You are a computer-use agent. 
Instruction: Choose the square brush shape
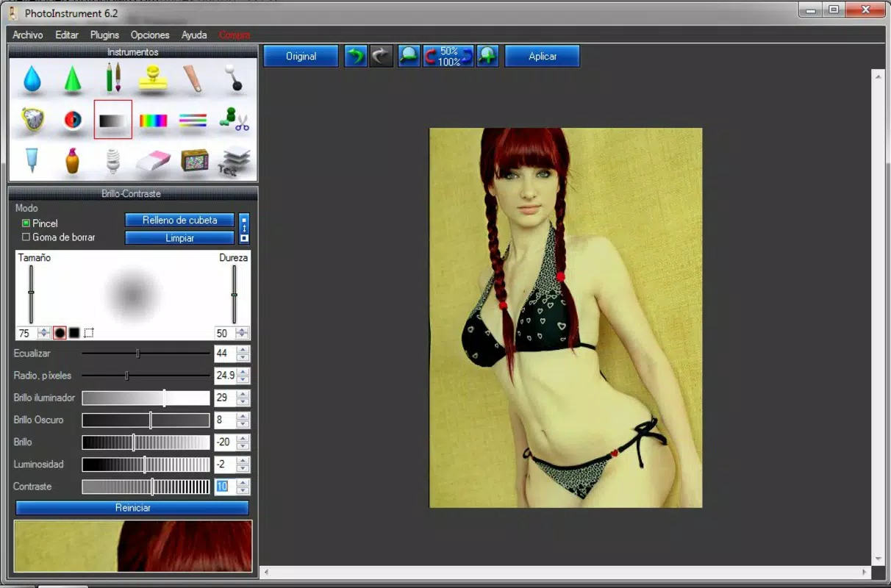(x=74, y=333)
